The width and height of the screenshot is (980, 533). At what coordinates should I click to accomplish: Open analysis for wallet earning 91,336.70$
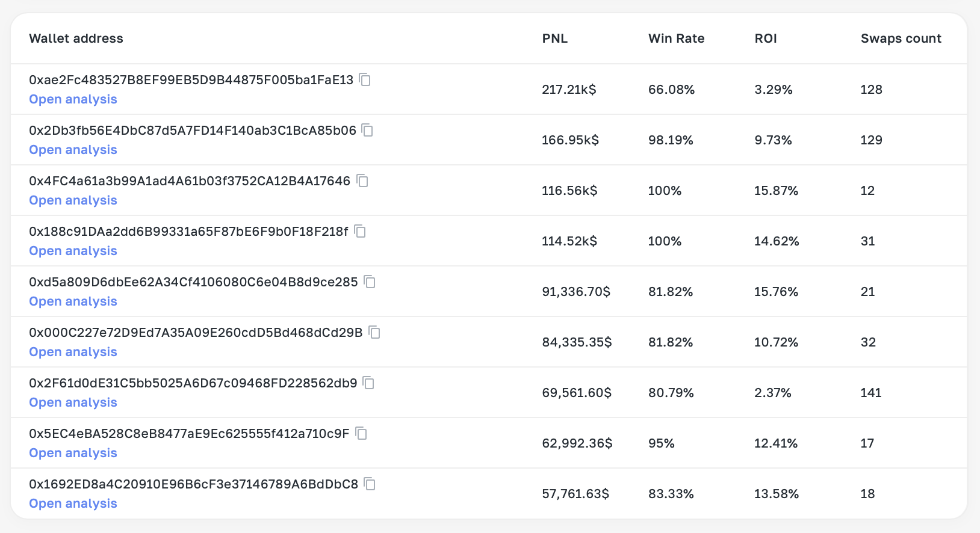[72, 301]
